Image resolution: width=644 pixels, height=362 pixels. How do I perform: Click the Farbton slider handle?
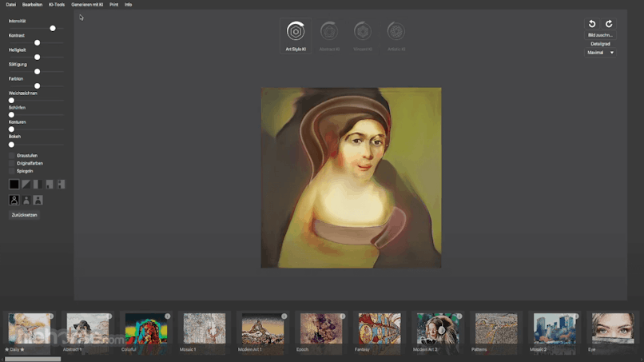point(37,86)
